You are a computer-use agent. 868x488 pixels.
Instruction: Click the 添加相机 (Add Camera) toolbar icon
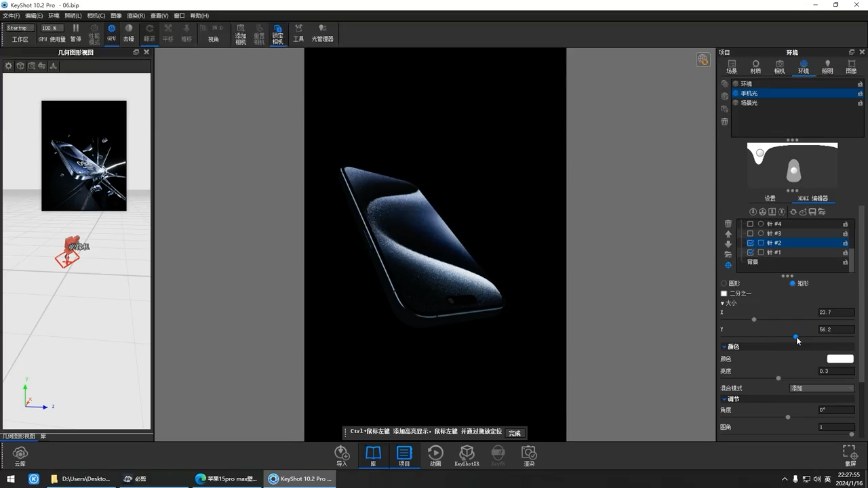(241, 33)
